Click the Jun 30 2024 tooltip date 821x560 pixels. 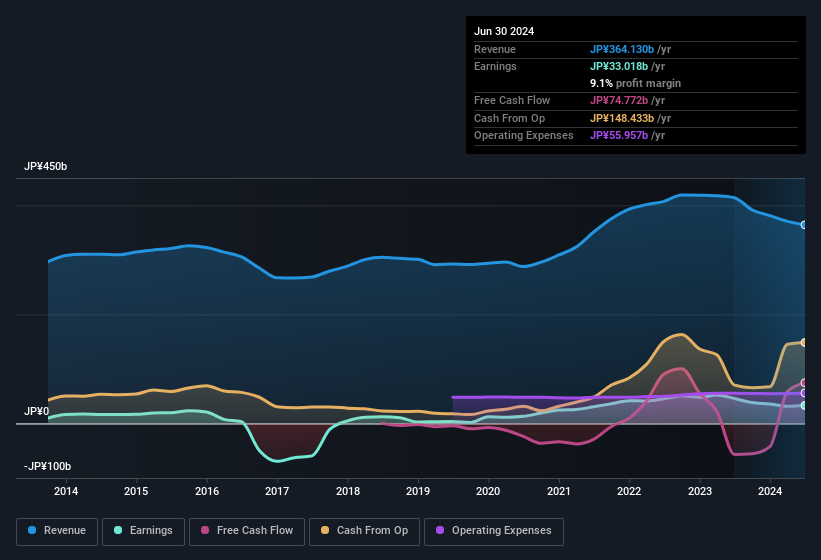click(504, 31)
